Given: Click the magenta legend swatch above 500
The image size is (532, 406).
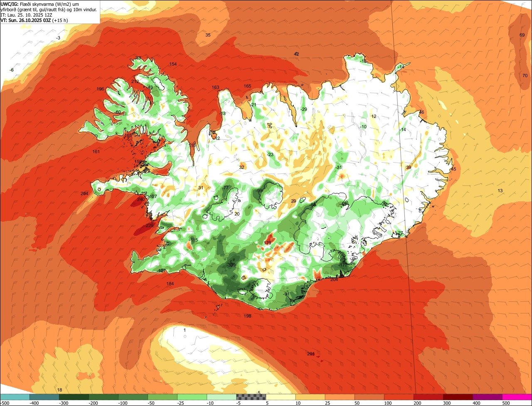Looking at the screenshot, I should [x=517, y=397].
